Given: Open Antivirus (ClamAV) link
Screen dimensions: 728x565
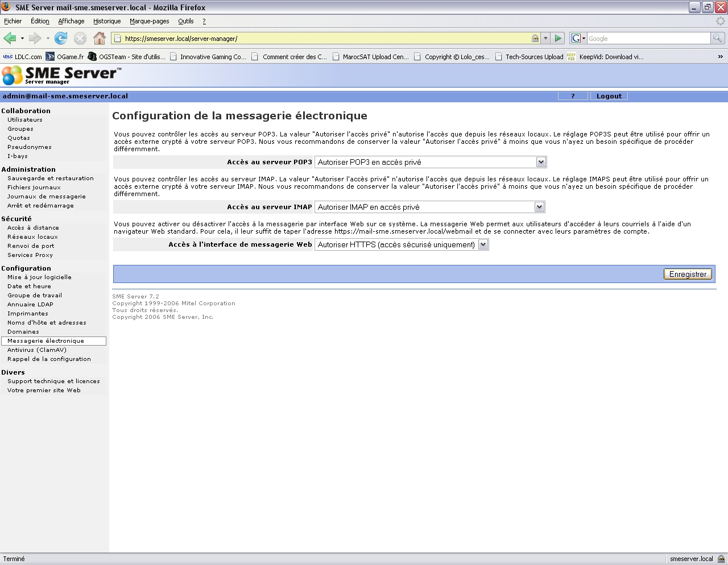Looking at the screenshot, I should (x=37, y=350).
